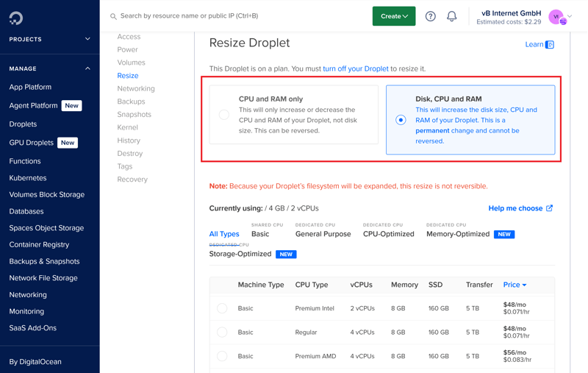Expand the Projects section chevron
This screenshot has height=373, width=588.
(x=87, y=39)
